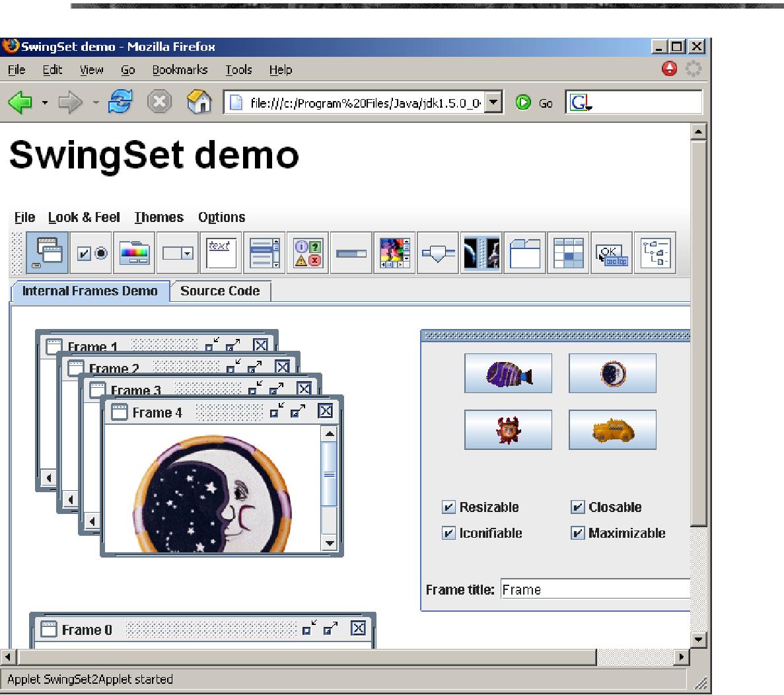This screenshot has width=784, height=695.
Task: Reload the page with the refresh icon
Action: tap(120, 102)
